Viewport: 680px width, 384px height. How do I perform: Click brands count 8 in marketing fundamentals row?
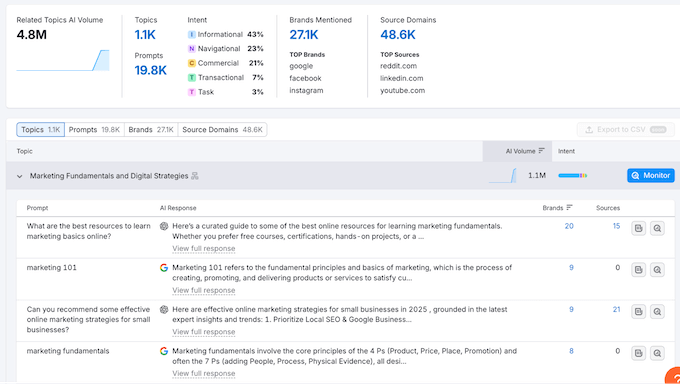pos(571,351)
